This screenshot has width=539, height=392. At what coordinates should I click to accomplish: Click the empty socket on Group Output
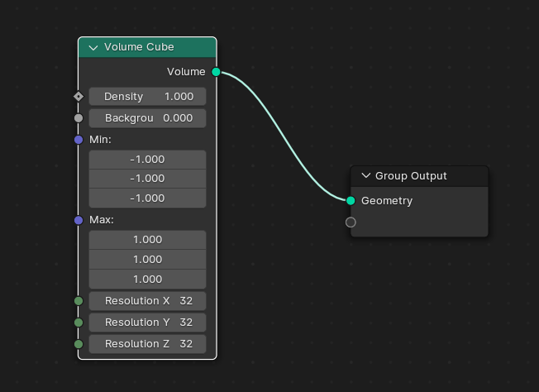pyautogui.click(x=351, y=222)
